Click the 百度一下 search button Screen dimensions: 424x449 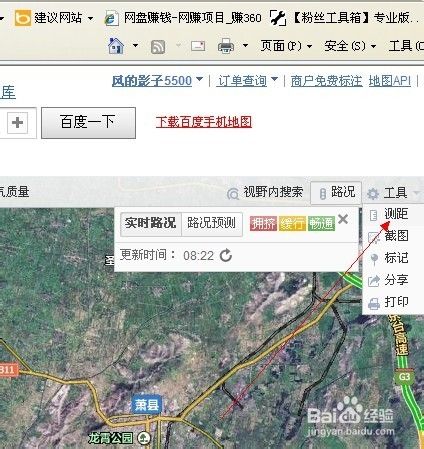(88, 123)
